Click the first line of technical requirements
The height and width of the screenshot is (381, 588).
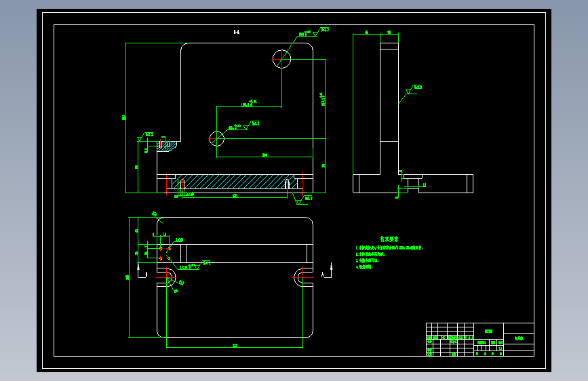[389, 248]
